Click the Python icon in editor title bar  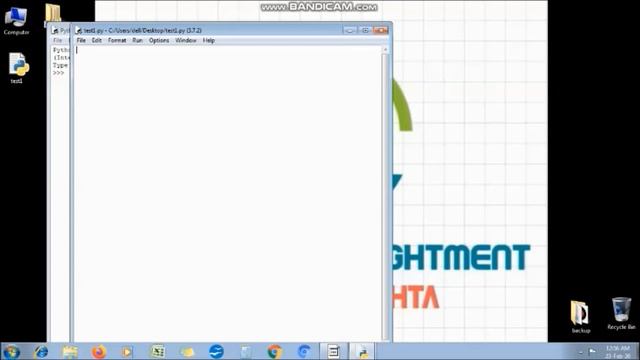(x=79, y=31)
